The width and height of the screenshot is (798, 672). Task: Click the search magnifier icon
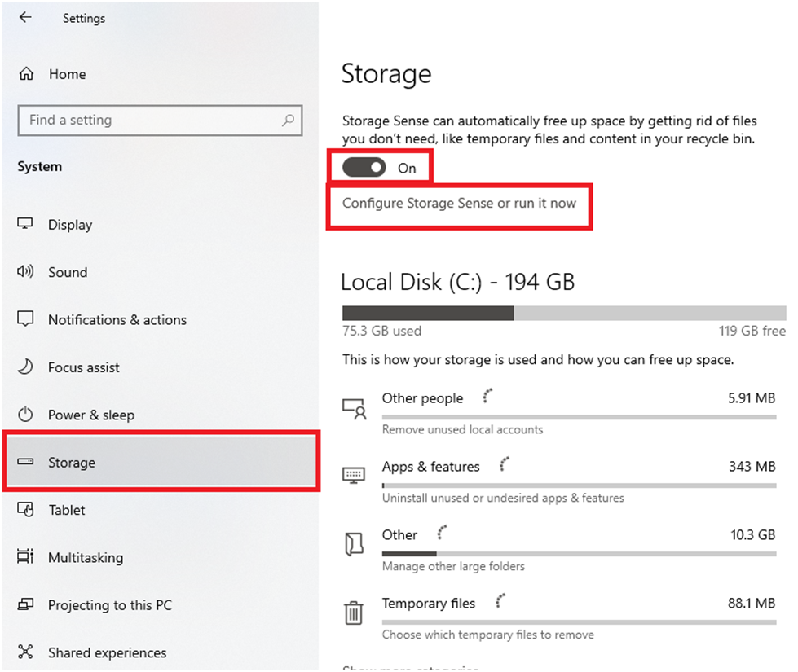288,120
